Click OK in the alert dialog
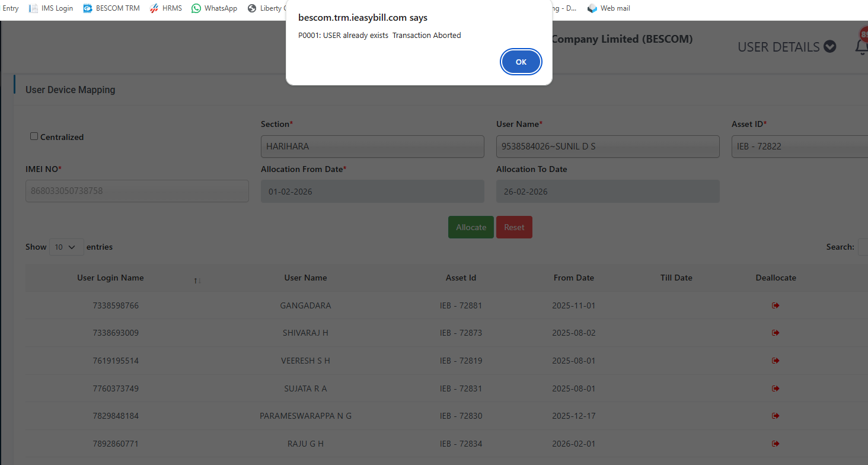Screen dimensions: 868x465 (521, 62)
